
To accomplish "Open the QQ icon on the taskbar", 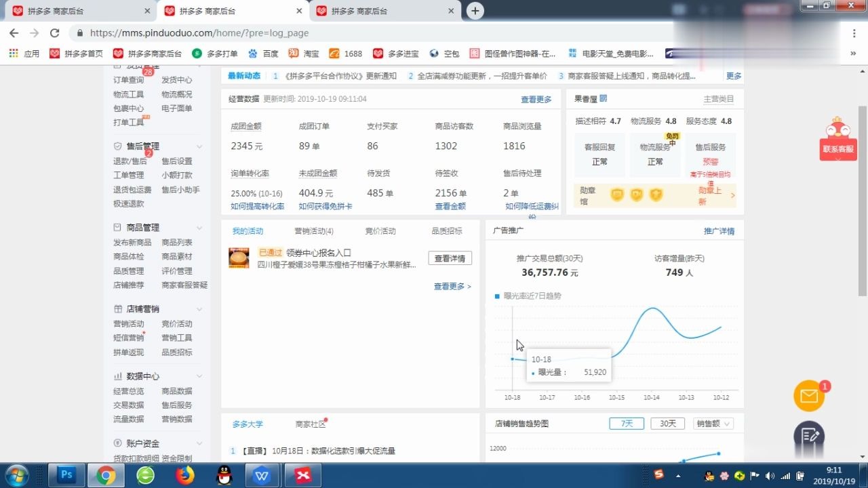I will [x=224, y=475].
